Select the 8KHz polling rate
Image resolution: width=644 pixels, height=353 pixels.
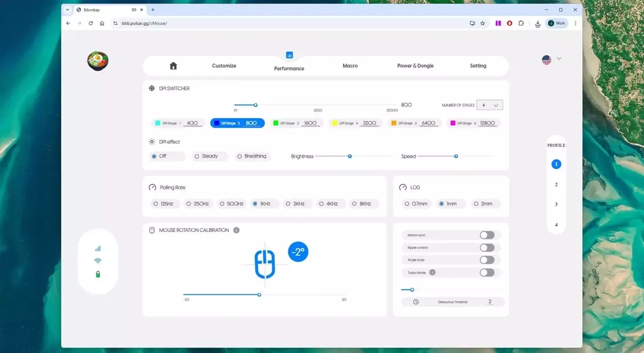[x=361, y=204]
